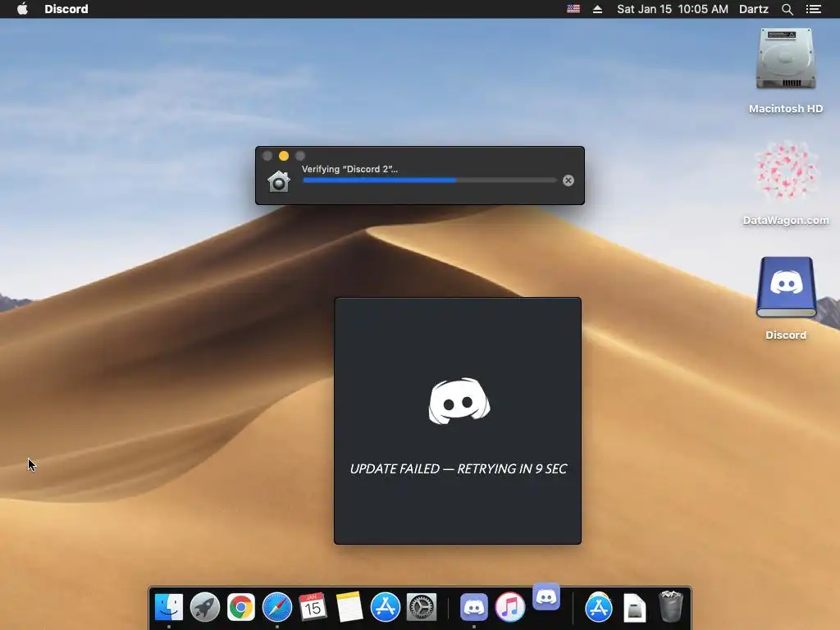Click the bouncing Discord icon in dock
The width and height of the screenshot is (840, 630).
(546, 597)
